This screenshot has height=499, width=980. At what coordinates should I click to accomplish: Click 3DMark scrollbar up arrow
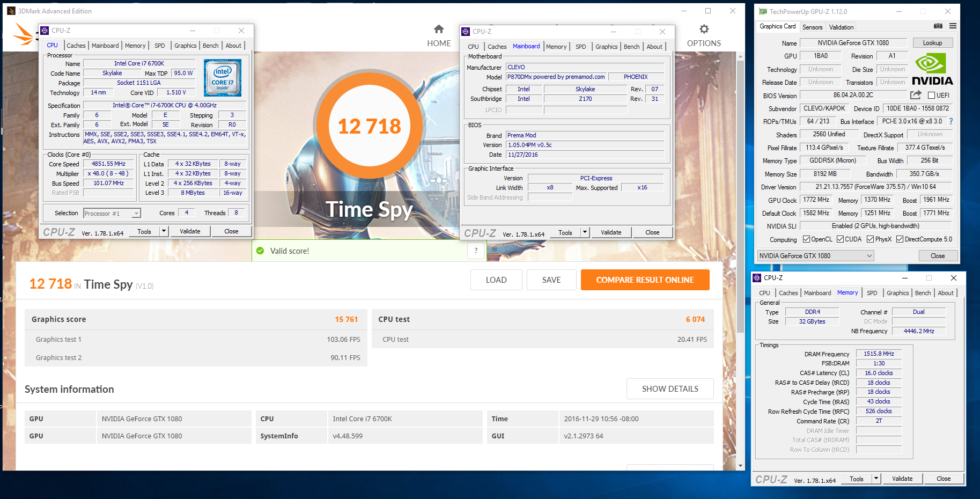pos(740,56)
